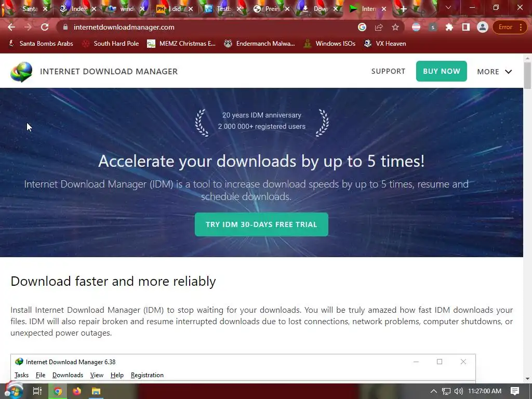Open the Chrome three-dot menu
This screenshot has width=532, height=399.
[521, 27]
